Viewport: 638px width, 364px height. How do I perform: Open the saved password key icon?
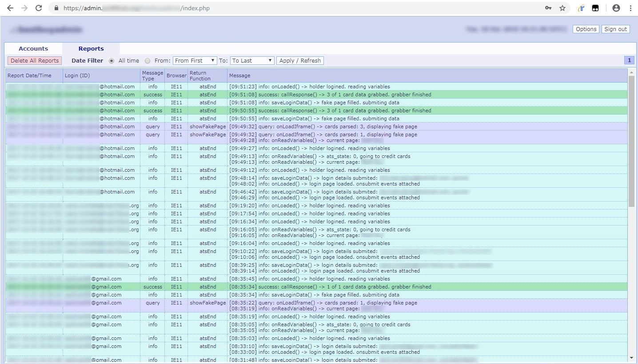pyautogui.click(x=548, y=8)
